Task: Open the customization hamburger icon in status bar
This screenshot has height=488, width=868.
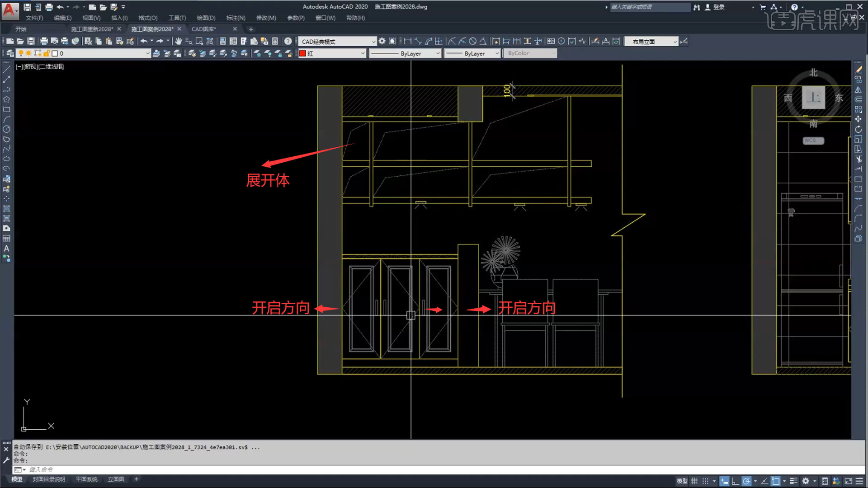Action: [859, 481]
